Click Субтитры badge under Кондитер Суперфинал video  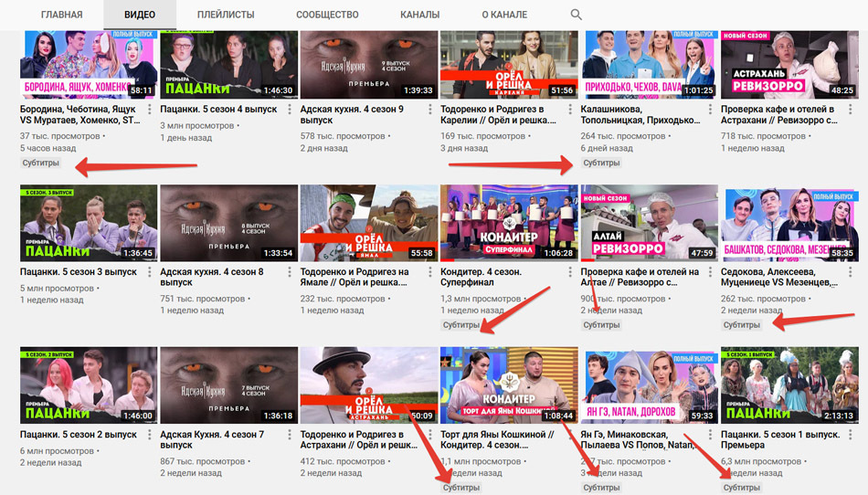tap(461, 324)
